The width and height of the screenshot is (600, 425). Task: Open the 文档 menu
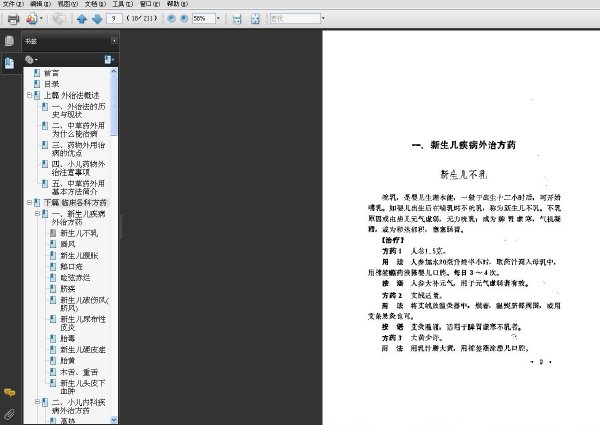pos(95,4)
